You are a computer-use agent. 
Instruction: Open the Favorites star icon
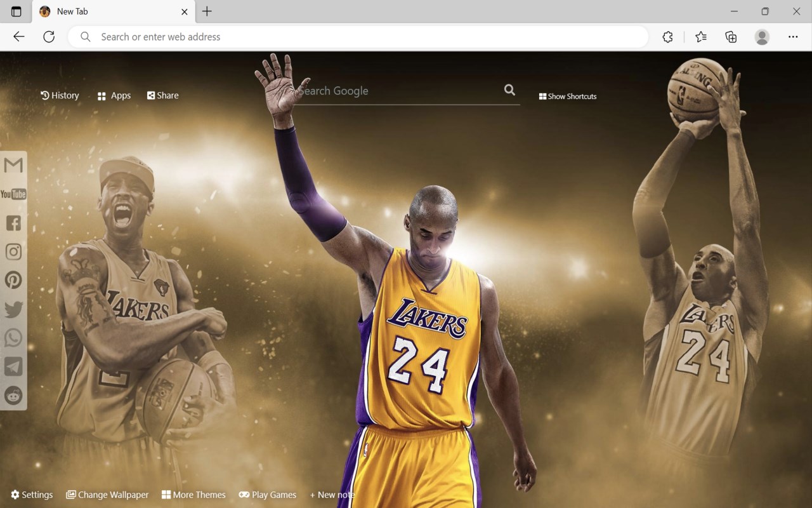701,37
